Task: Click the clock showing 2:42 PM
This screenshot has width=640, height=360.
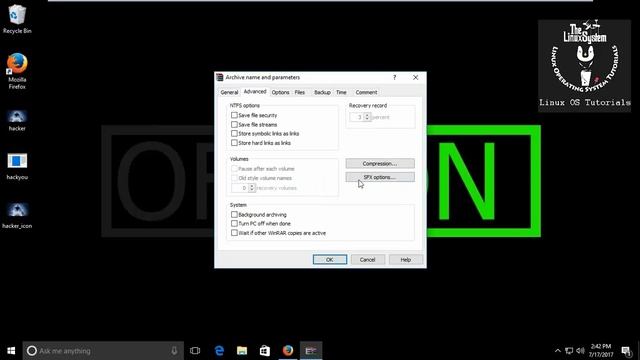Action: click(601, 351)
